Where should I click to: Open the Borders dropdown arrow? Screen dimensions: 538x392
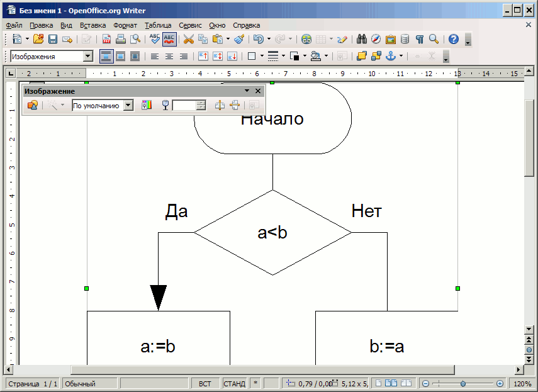coord(262,56)
